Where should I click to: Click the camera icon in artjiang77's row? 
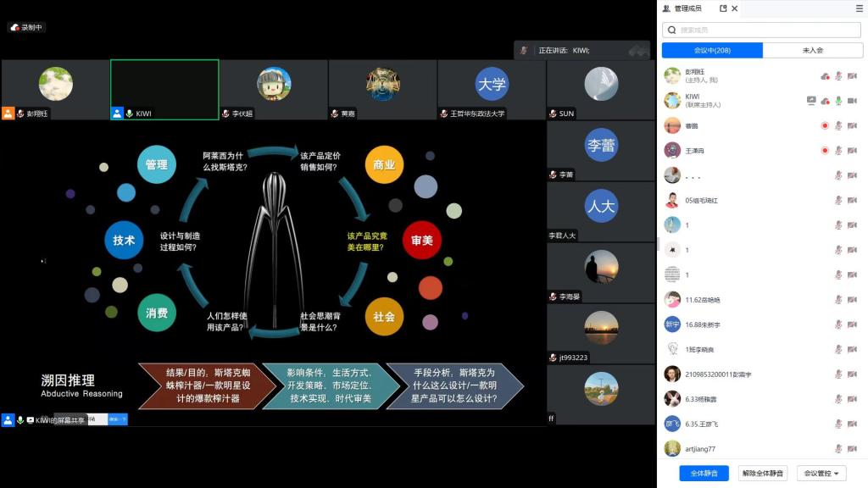[853, 449]
